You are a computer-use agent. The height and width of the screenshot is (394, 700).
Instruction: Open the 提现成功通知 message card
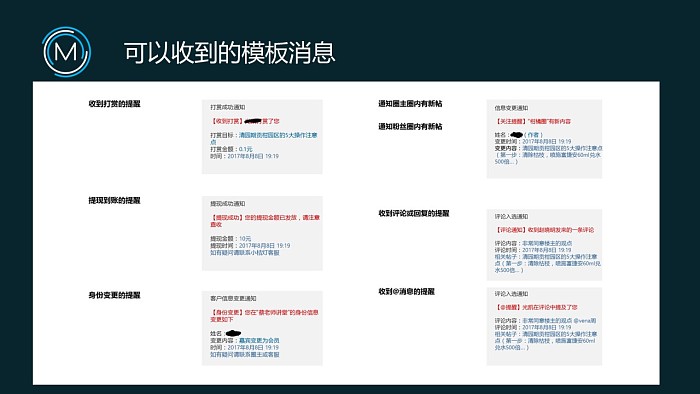click(262, 233)
